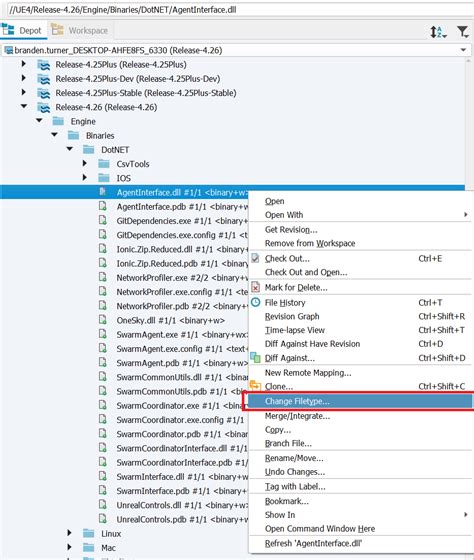Collapse the DotNET folder
474x560 pixels.
coord(70,149)
